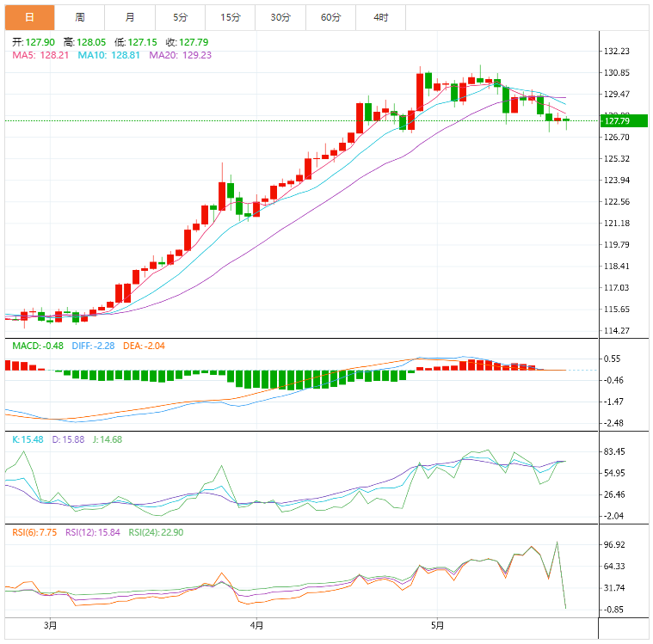Click the 3月 date marker on timeline
The image size is (653, 644).
point(51,625)
